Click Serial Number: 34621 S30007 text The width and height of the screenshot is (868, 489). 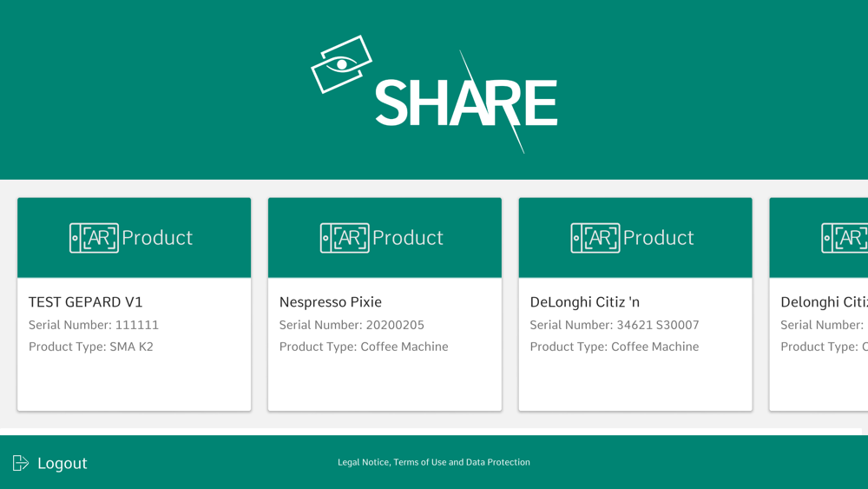(x=615, y=325)
